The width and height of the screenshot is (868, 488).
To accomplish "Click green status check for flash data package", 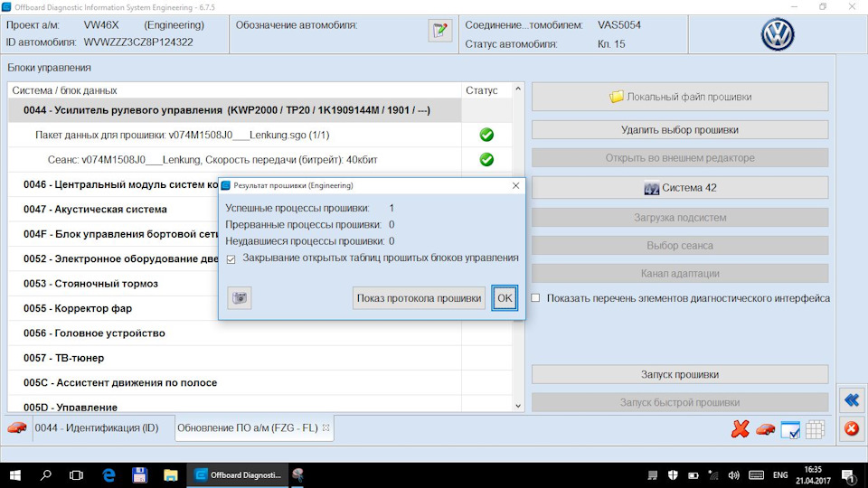I will point(486,135).
